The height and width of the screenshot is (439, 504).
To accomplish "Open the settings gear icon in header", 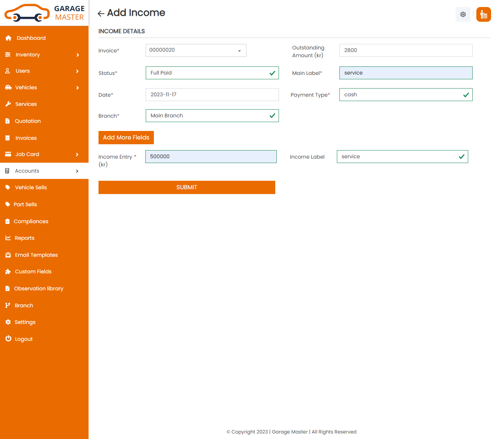I will point(463,14).
